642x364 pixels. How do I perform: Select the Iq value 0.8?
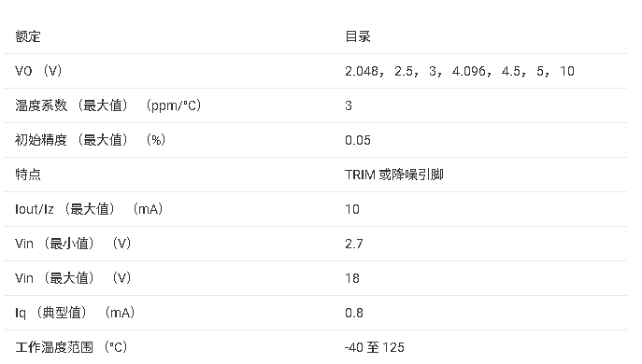pyautogui.click(x=354, y=313)
